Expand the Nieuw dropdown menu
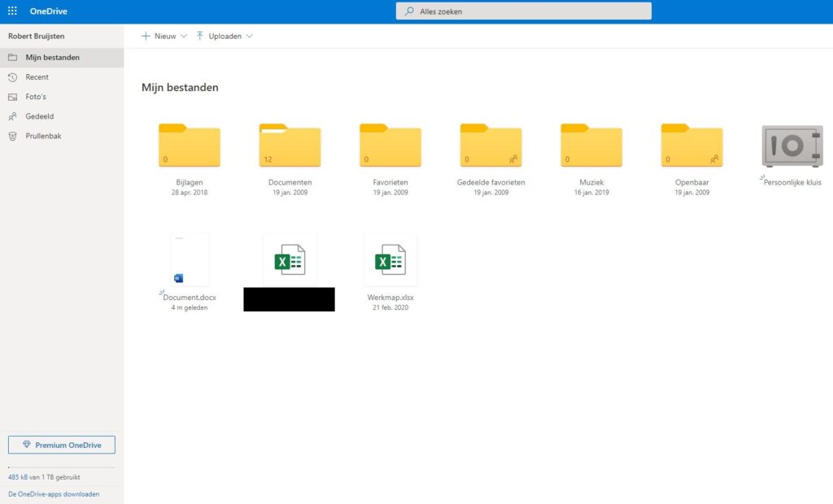Viewport: 833px width, 504px height. pyautogui.click(x=164, y=36)
